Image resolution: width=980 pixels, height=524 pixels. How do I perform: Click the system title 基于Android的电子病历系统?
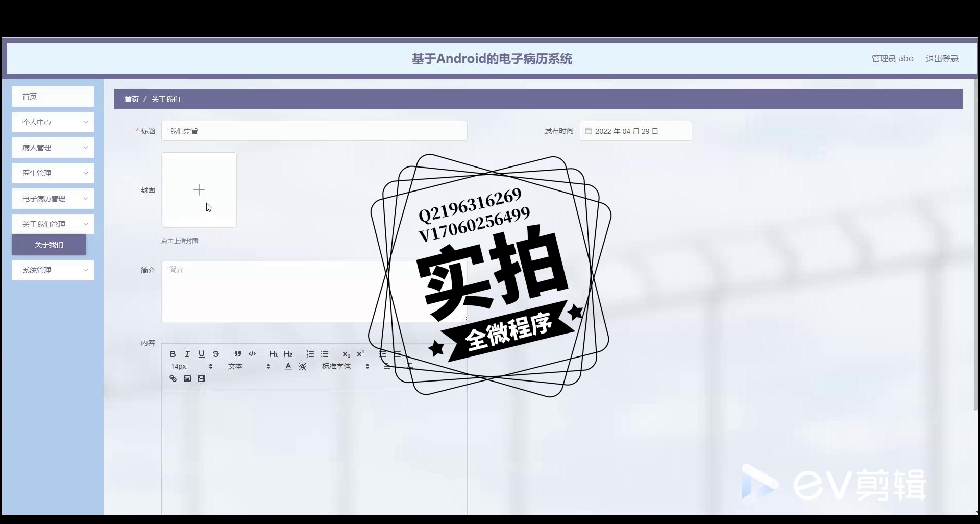[x=492, y=59]
